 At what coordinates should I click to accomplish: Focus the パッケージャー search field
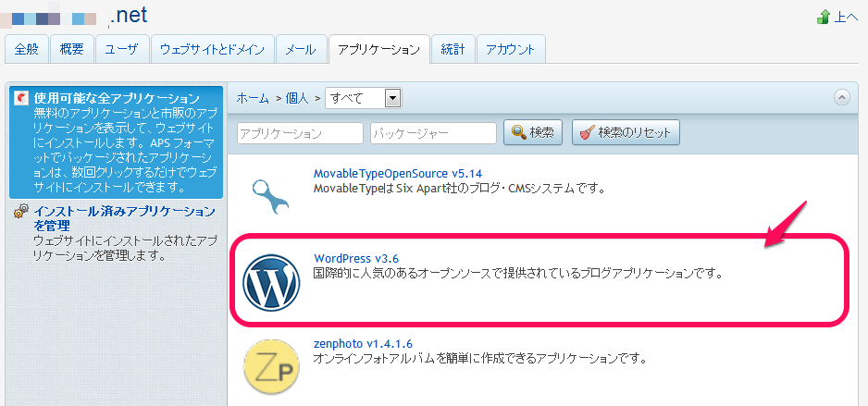tap(433, 133)
